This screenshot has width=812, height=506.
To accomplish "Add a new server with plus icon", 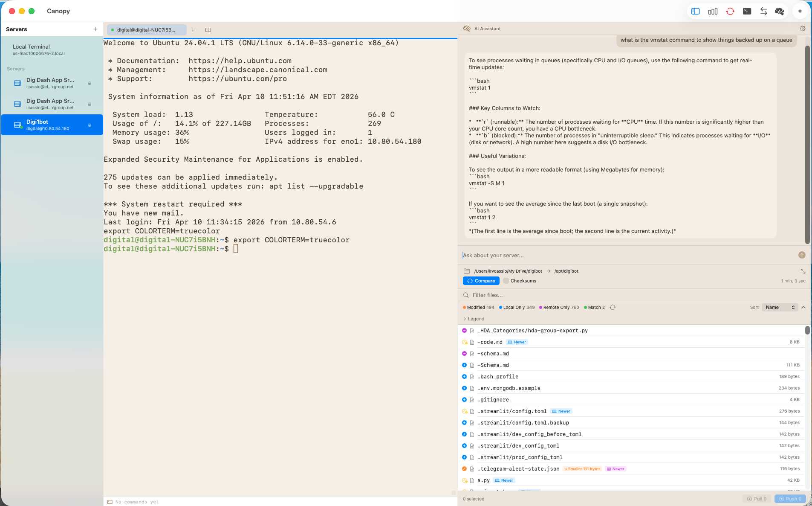I will [95, 29].
